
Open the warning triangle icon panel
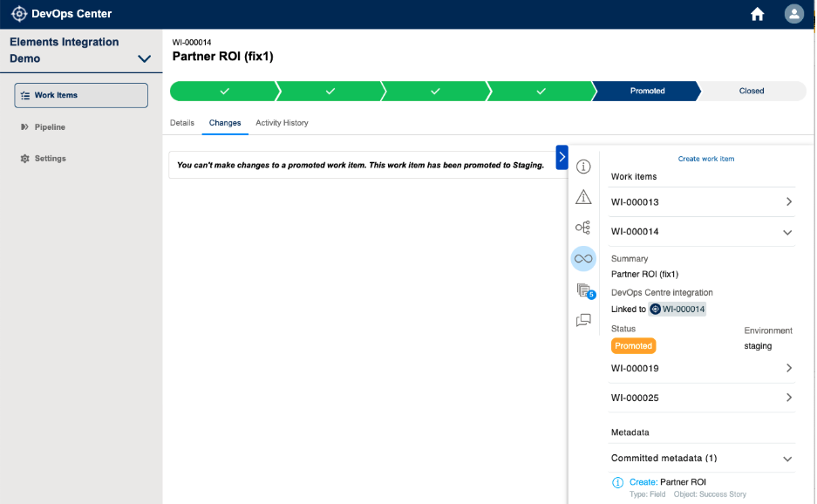[x=583, y=197]
